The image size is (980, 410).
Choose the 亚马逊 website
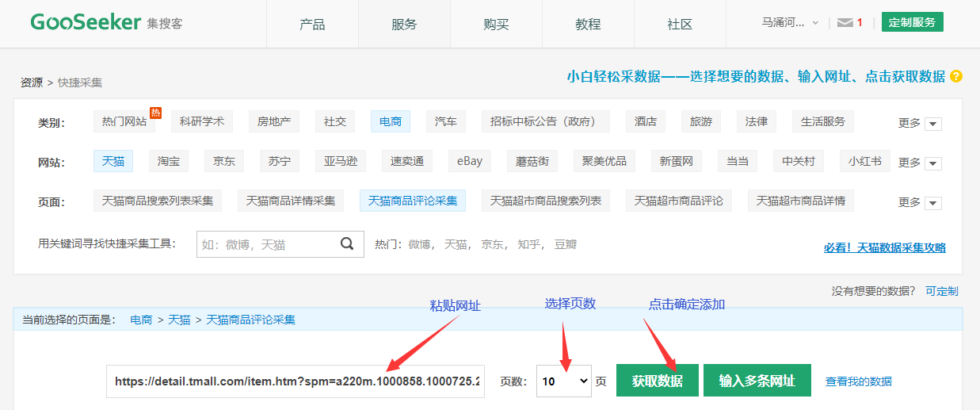pyautogui.click(x=341, y=161)
